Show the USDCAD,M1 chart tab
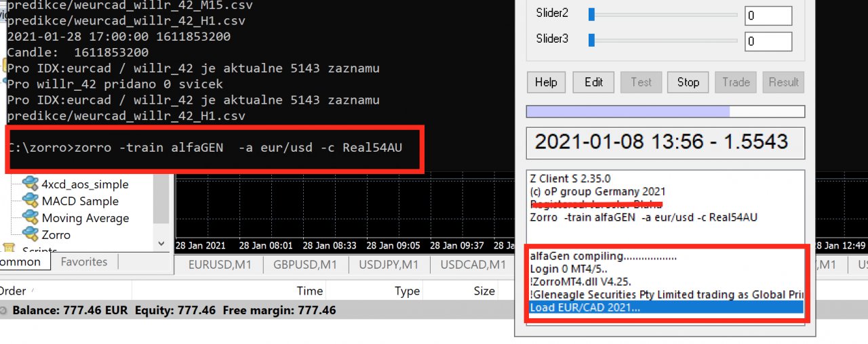 pyautogui.click(x=473, y=265)
